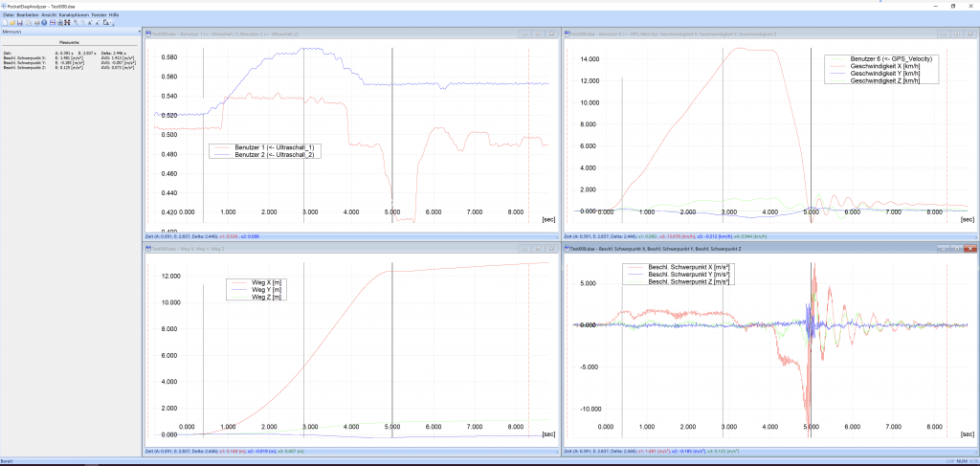The image size is (980, 466).
Task: Open a file using the folder icon
Action: click(x=12, y=23)
